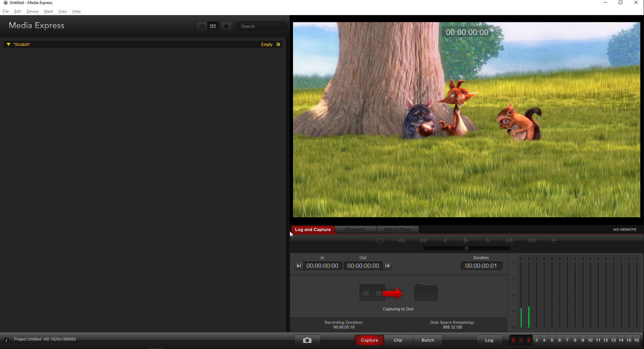Toggle audio channel 1

521,340
